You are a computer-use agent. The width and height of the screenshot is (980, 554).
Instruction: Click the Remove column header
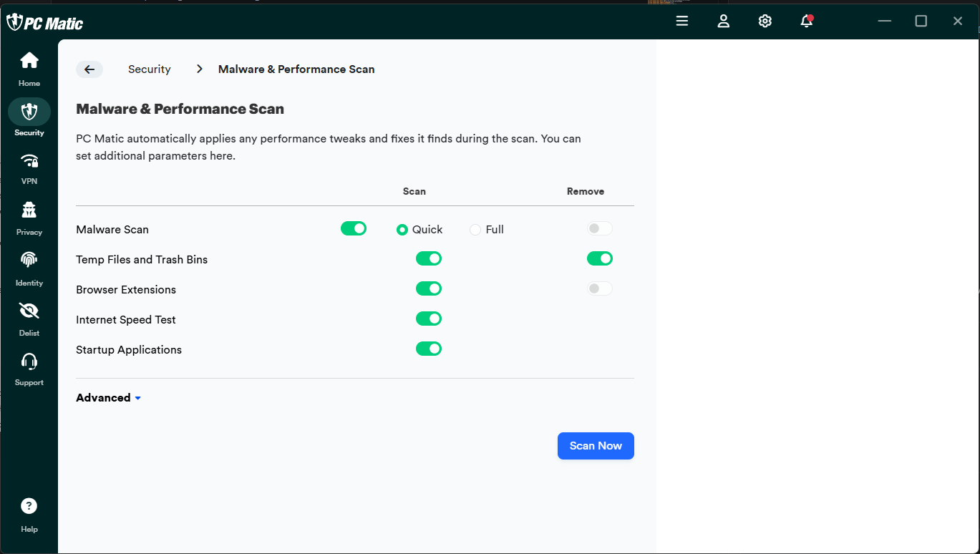click(586, 192)
